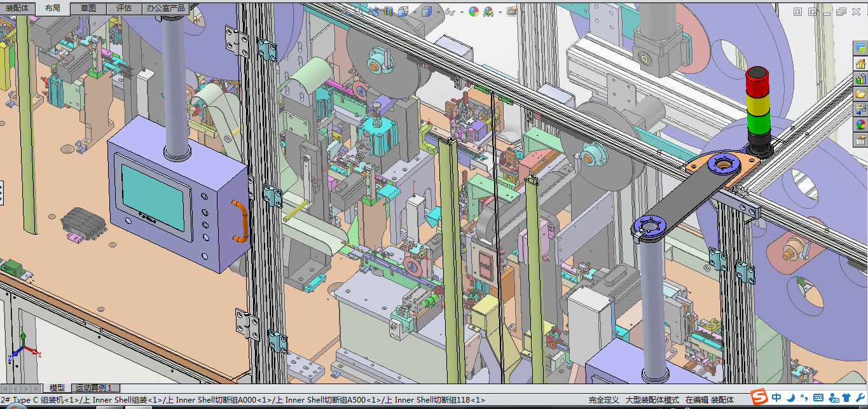Open the view orientation icon
Viewport: 868px width, 409px height.
pos(403,11)
